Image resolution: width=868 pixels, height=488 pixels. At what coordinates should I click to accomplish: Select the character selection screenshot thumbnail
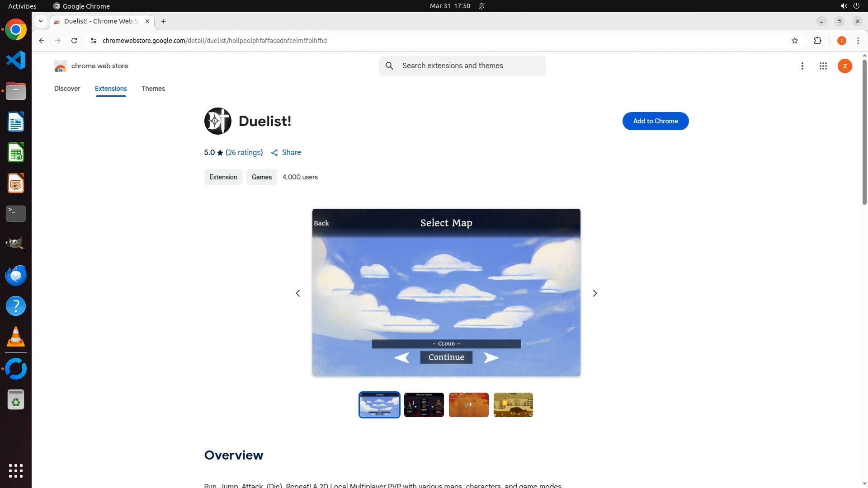pyautogui.click(x=424, y=405)
